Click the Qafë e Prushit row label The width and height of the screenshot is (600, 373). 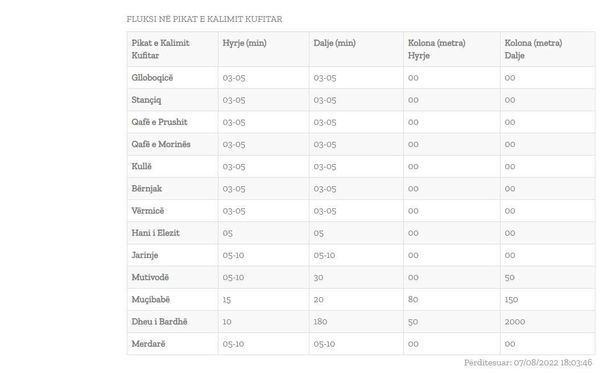[159, 122]
